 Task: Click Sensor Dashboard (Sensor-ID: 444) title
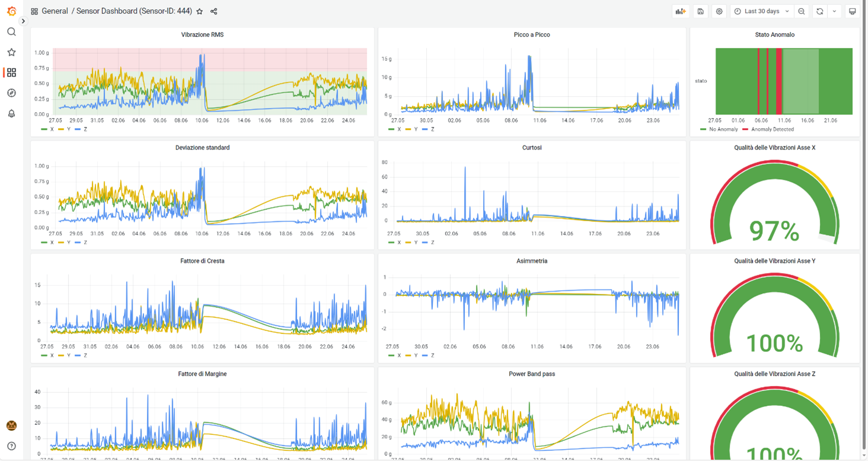tap(134, 11)
